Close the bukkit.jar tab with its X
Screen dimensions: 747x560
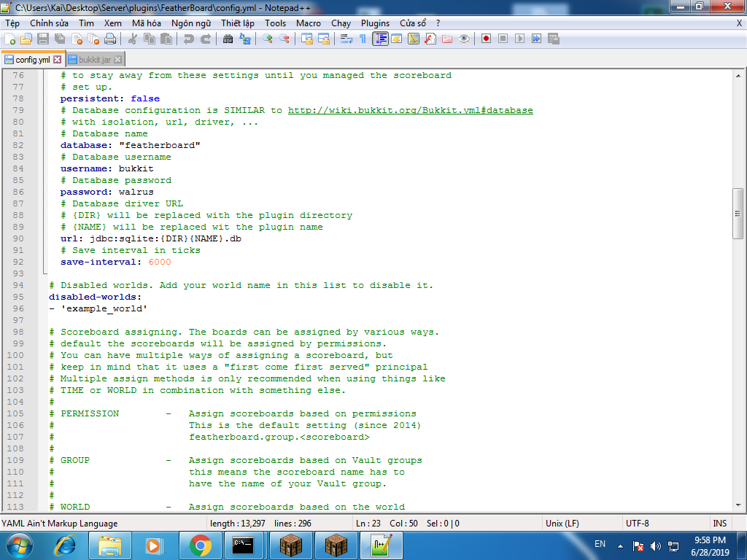point(117,60)
